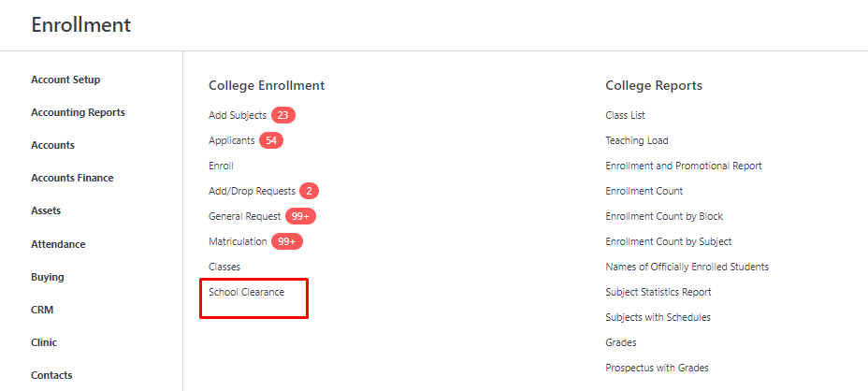Screen dimensions: 868x391
Task: Select Account Setup in the sidebar
Action: pyautogui.click(x=65, y=80)
